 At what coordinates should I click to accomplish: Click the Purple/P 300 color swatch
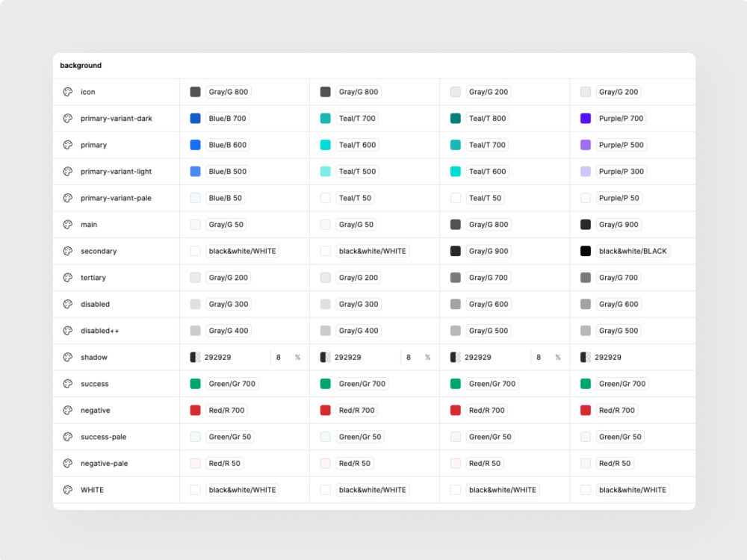[x=586, y=172]
